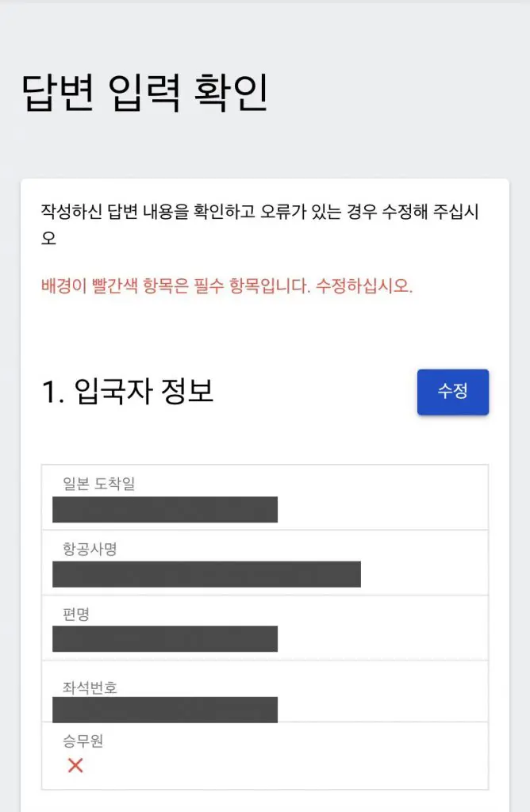Click the 작성하신 답변 내용을 instruction text
This screenshot has width=530, height=812.
point(260,213)
